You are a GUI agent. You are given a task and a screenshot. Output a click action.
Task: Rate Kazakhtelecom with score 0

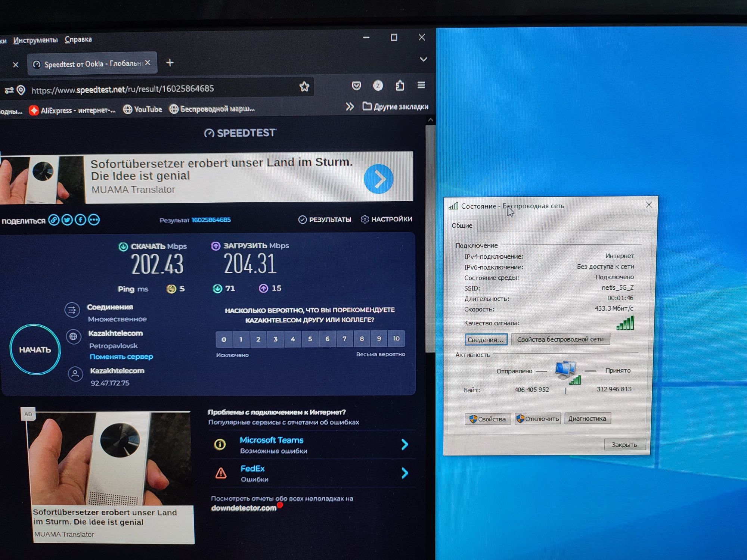[224, 339]
